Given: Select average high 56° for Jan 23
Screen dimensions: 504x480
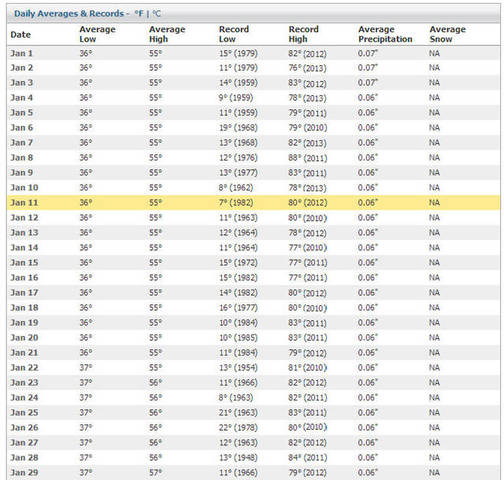Looking at the screenshot, I should click(155, 383).
